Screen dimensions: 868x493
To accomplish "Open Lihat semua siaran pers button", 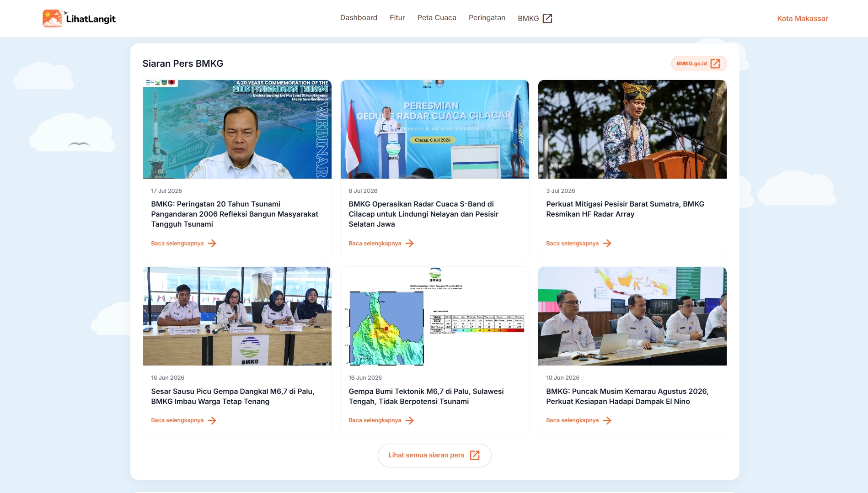I will (434, 455).
